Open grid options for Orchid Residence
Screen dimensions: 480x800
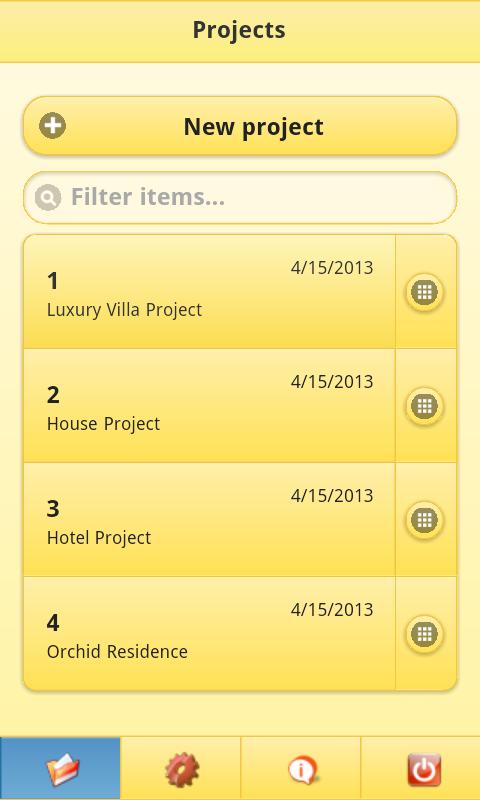coord(424,634)
